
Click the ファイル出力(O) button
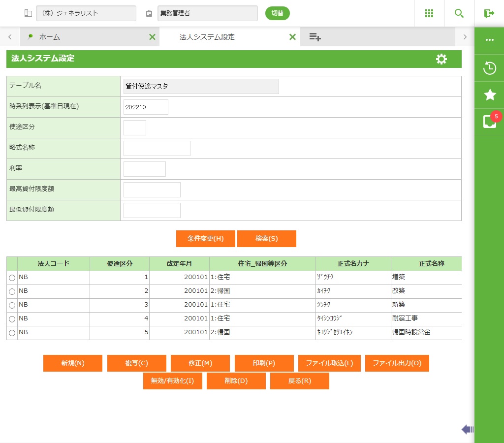click(x=397, y=363)
